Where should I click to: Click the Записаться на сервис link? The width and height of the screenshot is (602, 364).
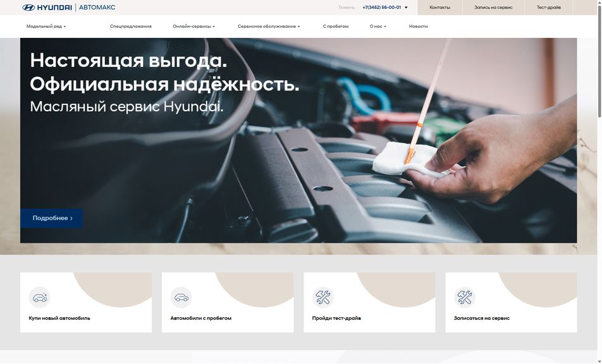point(481,318)
